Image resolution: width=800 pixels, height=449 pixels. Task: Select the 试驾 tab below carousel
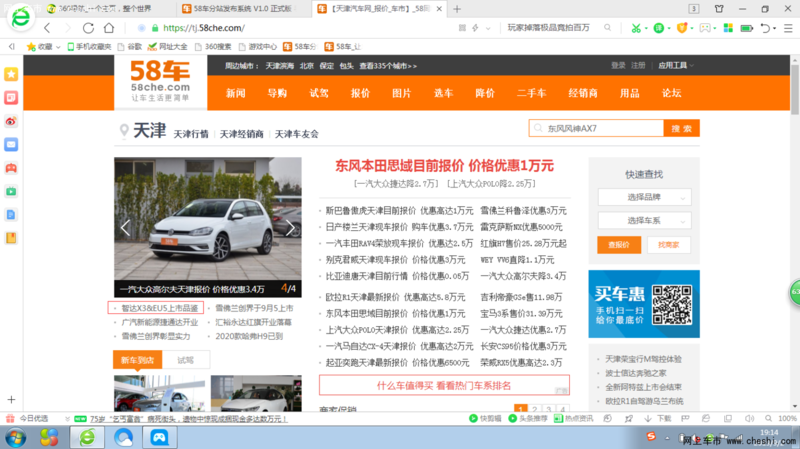(185, 360)
